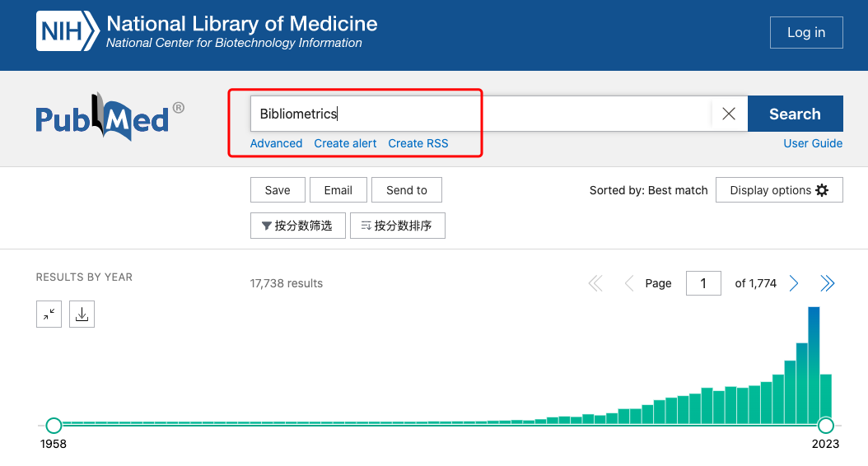Go to the next results page

click(794, 283)
